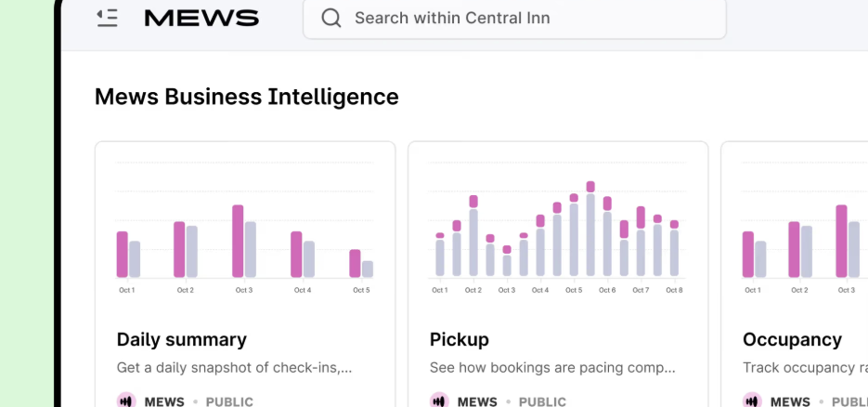Click the Mews Business Intelligence heading
This screenshot has width=868, height=407.
pyautogui.click(x=247, y=97)
